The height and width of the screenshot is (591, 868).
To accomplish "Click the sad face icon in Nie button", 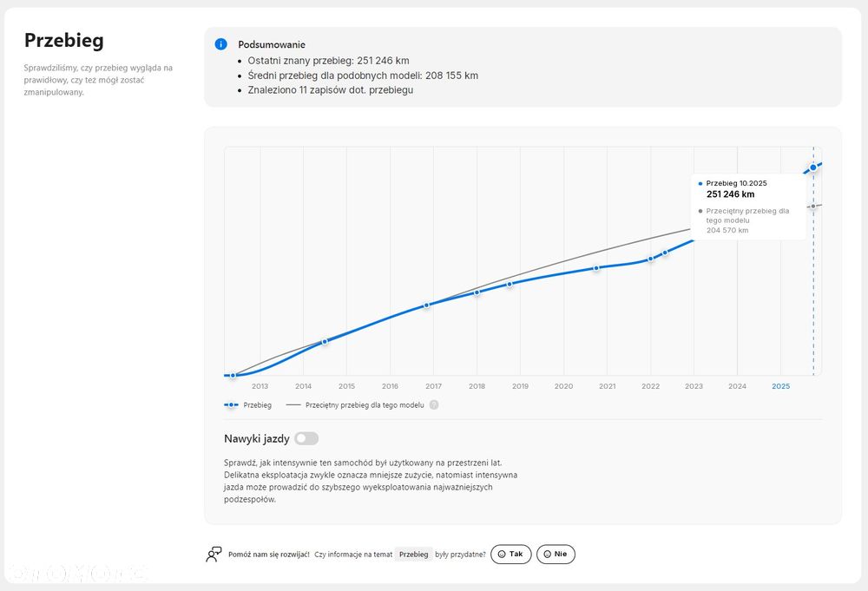I will 548,554.
